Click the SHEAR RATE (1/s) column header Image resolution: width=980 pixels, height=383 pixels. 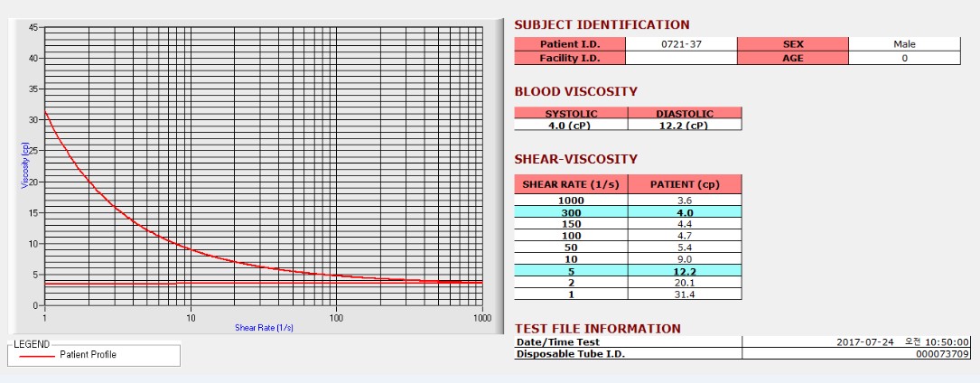(x=571, y=184)
